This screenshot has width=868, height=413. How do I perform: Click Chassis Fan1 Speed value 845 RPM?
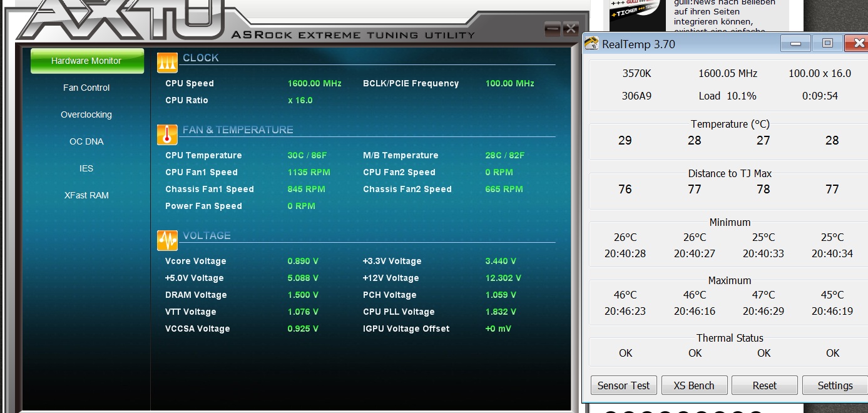(306, 189)
